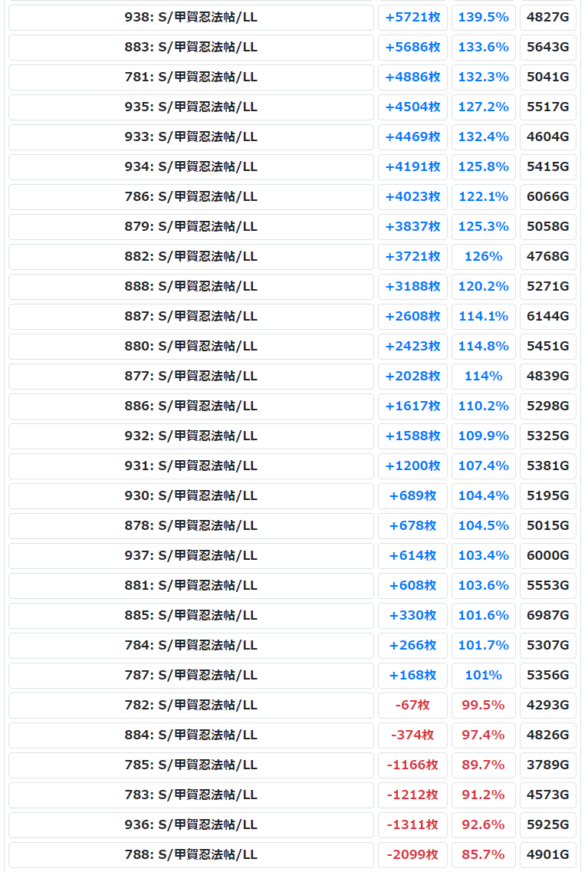The width and height of the screenshot is (588, 872).
Task: Open row 934: S/甲賀忍法帖/LL
Action: pos(191,167)
